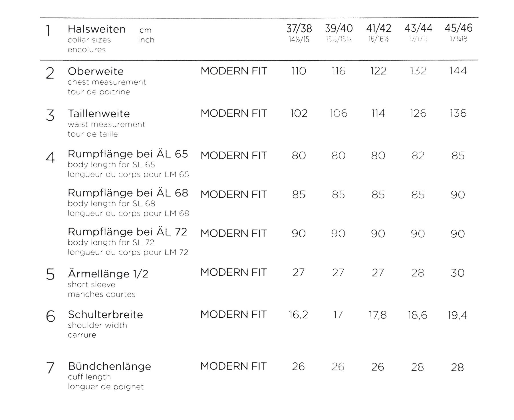Select Schulterbreite value 16,2
This screenshot has height=420, width=514.
[x=299, y=315]
